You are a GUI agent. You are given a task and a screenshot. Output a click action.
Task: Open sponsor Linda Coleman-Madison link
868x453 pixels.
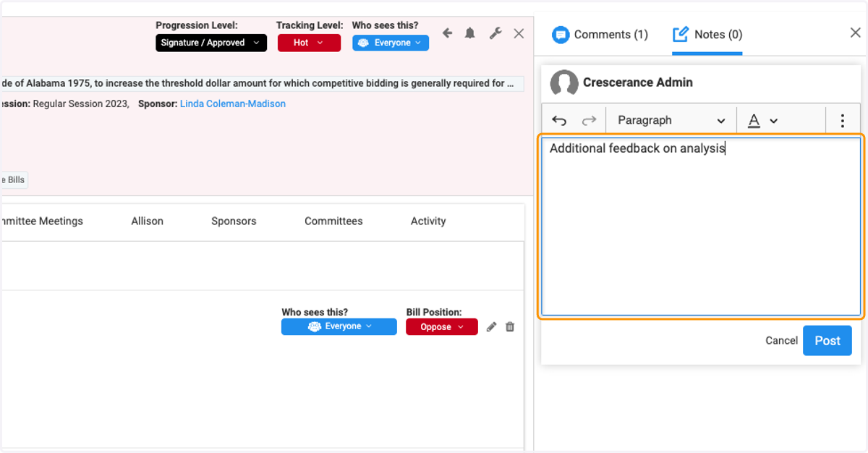point(233,104)
